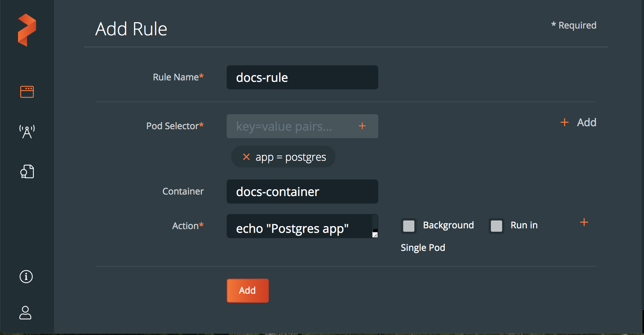This screenshot has height=335, width=644.
Task: Open the user profile icon
Action: [26, 312]
